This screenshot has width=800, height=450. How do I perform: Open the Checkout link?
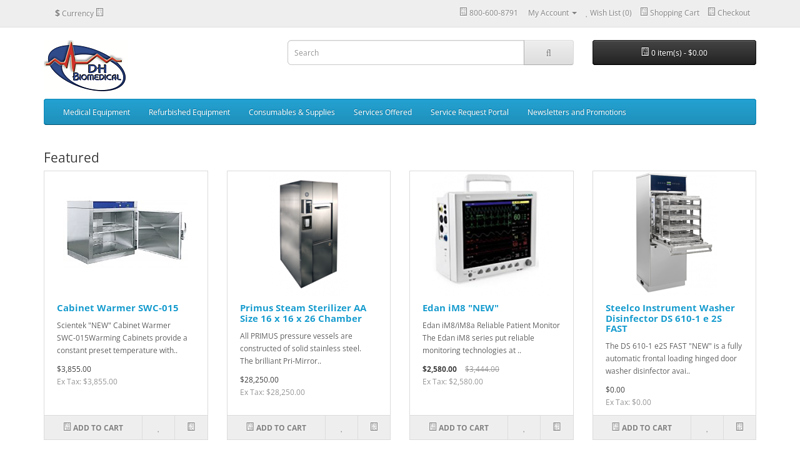coord(729,13)
